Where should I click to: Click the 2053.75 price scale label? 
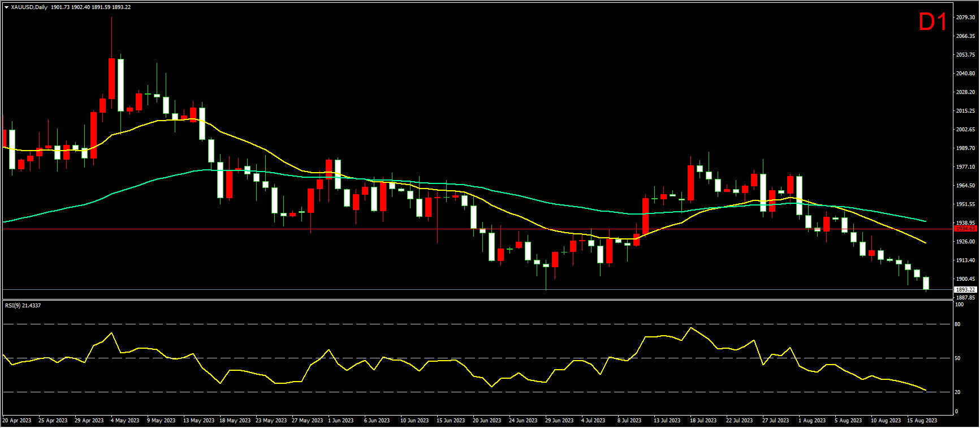coord(965,55)
